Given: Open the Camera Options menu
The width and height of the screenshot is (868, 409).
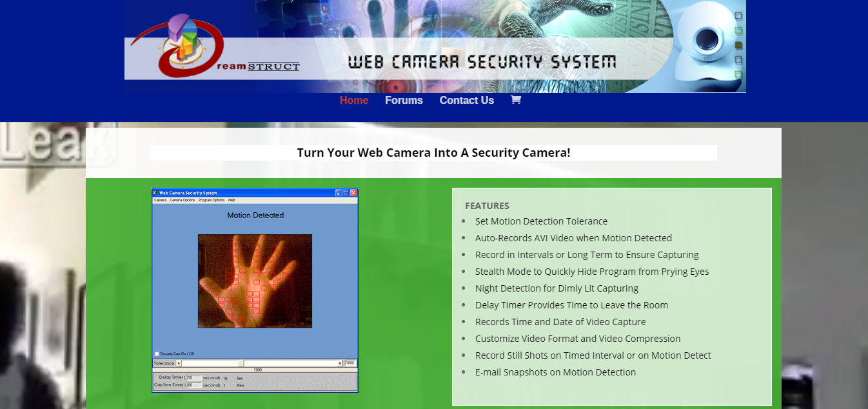Looking at the screenshot, I should [182, 200].
